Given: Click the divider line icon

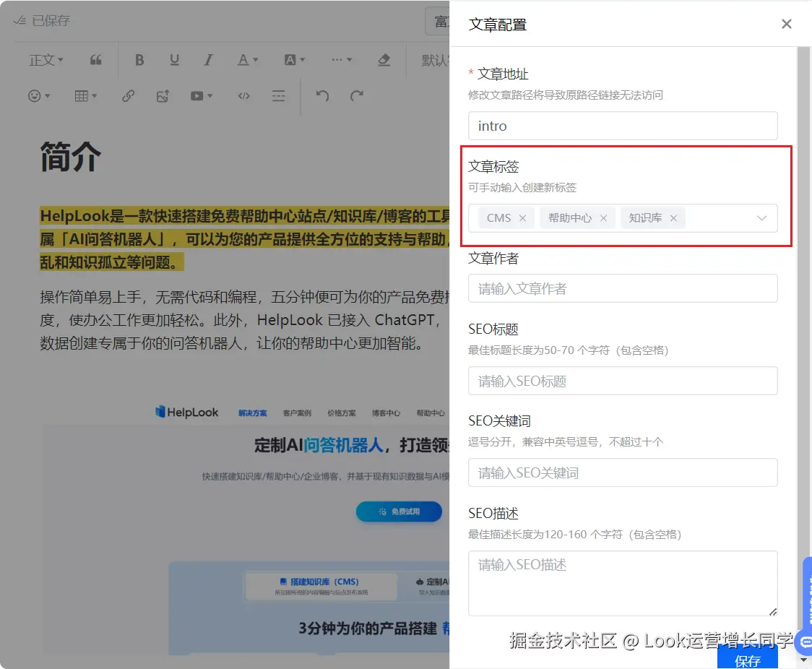Looking at the screenshot, I should click(279, 96).
